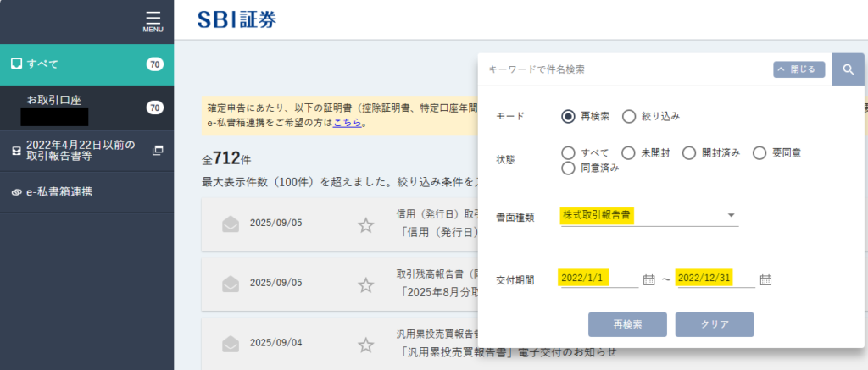Click the link icon beside e-私書箱連携
Viewport: 868px width, 370px height.
point(17,192)
